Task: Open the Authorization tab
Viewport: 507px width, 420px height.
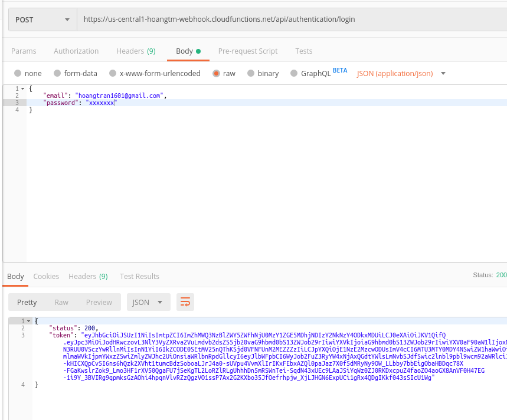Action: (76, 51)
